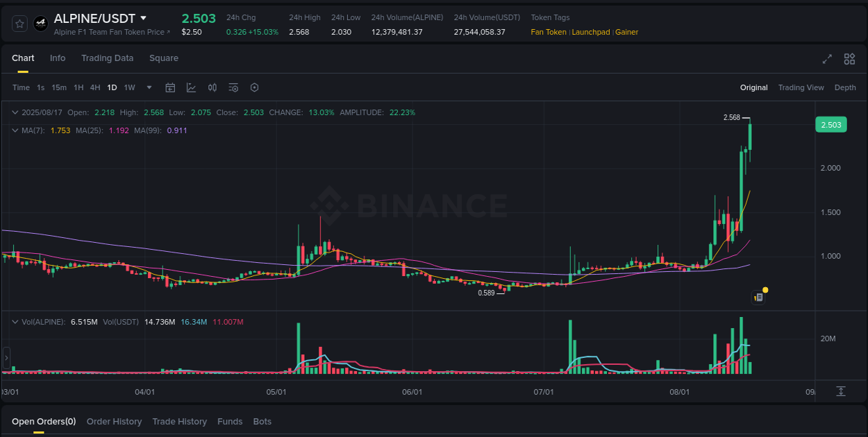Open the calendar date-range picker icon

click(170, 87)
